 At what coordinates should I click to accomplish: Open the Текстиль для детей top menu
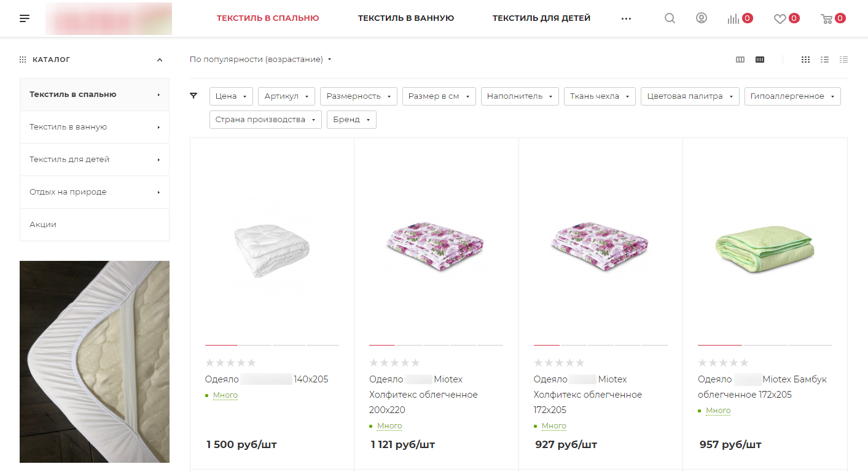click(x=541, y=18)
